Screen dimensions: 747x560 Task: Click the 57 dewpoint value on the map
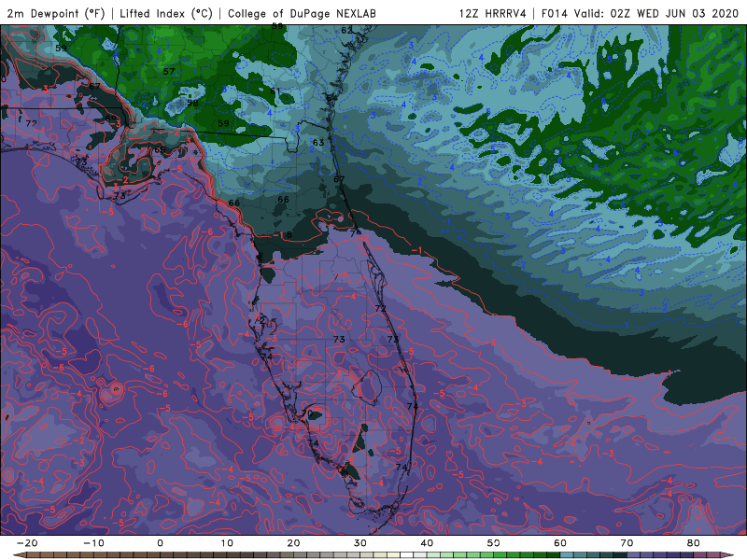(169, 72)
